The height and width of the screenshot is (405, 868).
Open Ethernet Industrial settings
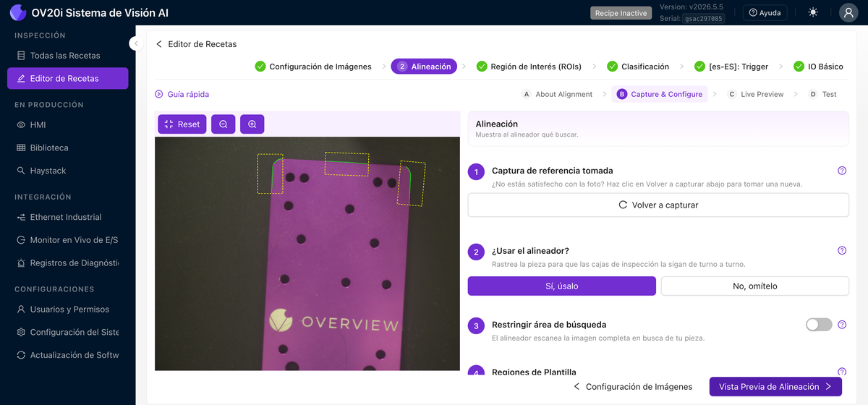(x=67, y=217)
